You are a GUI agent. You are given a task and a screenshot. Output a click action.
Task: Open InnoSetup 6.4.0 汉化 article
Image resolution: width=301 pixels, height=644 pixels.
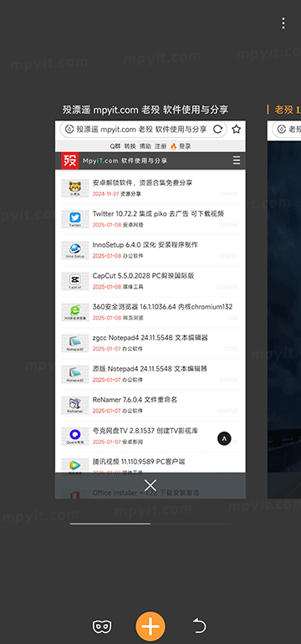(145, 245)
